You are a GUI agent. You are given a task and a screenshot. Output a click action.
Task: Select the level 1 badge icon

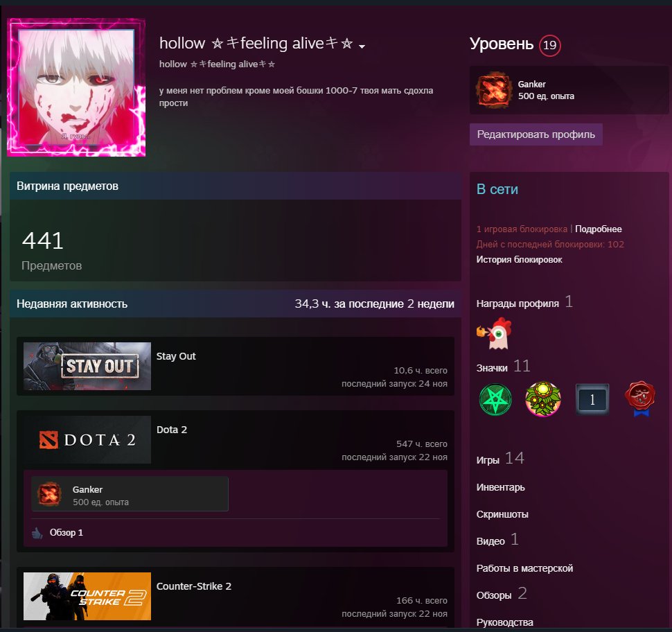pyautogui.click(x=592, y=400)
